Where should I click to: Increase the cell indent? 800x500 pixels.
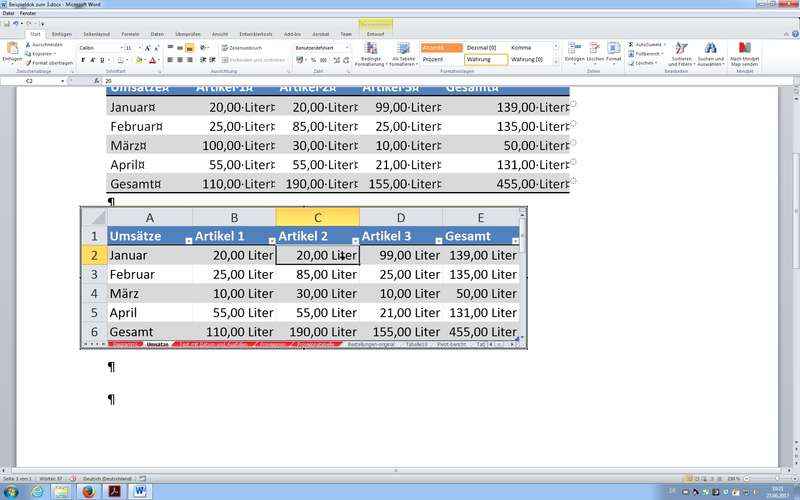pos(212,60)
